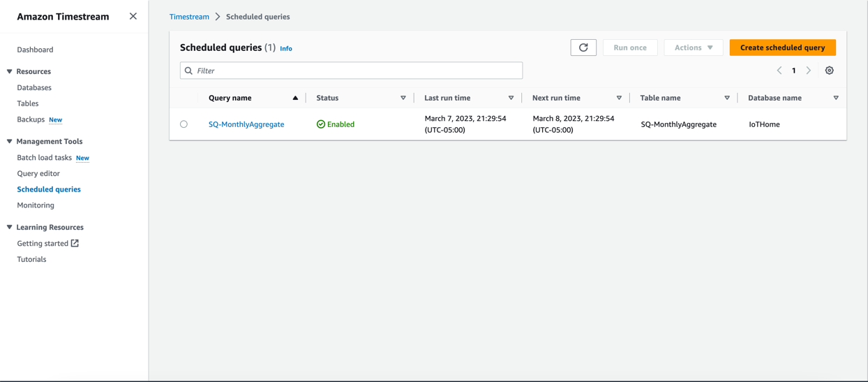Viewport: 868px width, 382px height.
Task: Click the page number 1 indicator
Action: (794, 71)
